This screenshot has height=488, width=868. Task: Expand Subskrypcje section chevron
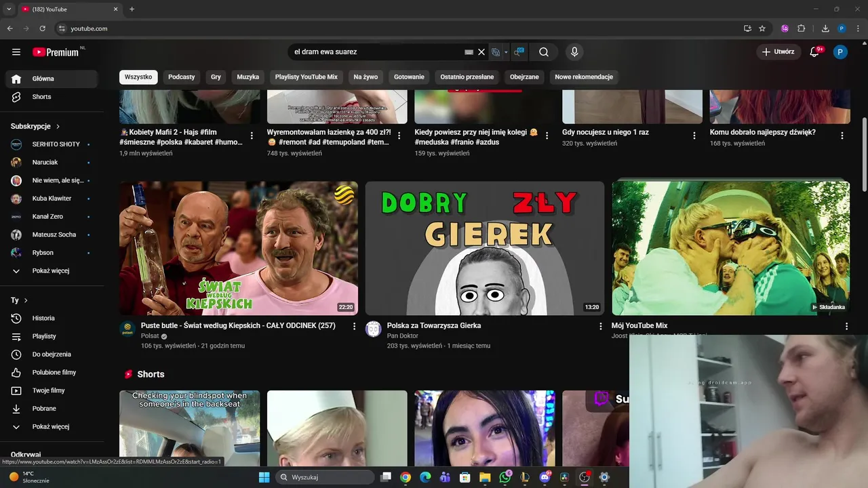pyautogui.click(x=58, y=126)
